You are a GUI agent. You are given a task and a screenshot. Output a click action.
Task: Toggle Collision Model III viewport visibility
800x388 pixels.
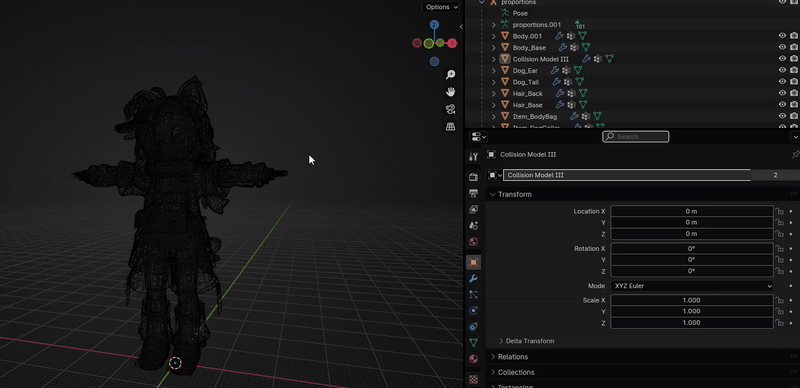click(x=782, y=59)
